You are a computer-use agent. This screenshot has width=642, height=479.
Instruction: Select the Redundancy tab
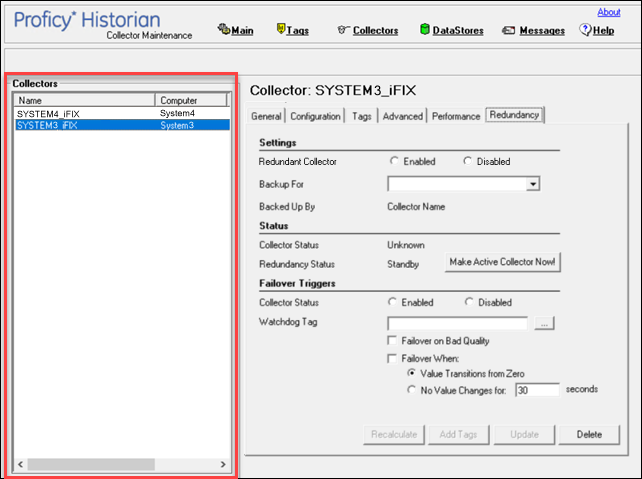click(514, 115)
